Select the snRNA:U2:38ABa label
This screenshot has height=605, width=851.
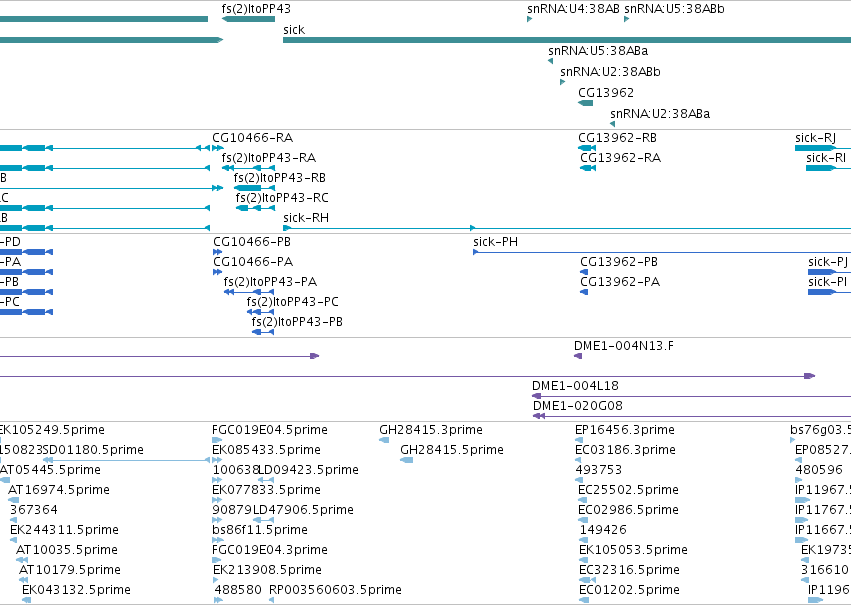pos(660,113)
